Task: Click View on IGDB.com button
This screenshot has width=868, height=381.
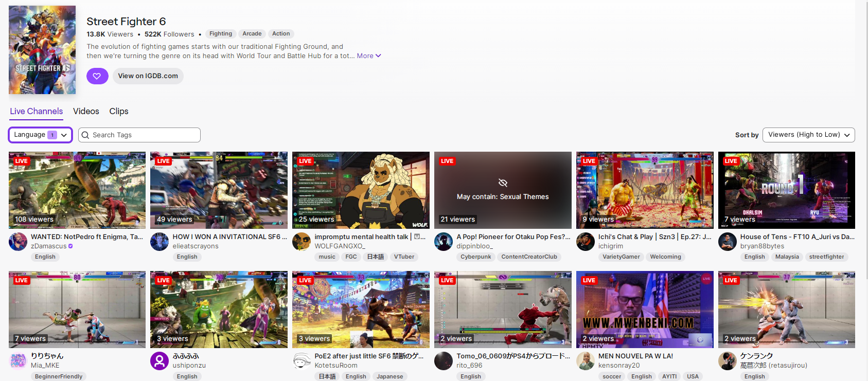Action: [148, 76]
